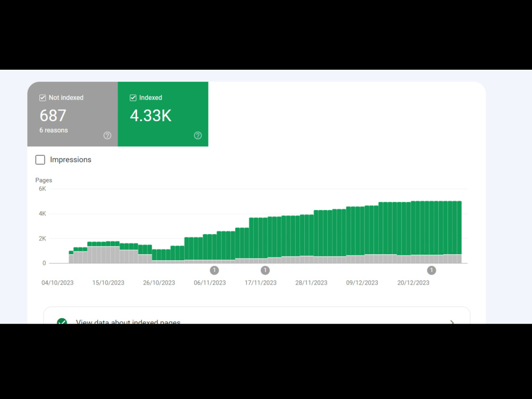
Task: Click the 2K axis value
Action: [43, 238]
